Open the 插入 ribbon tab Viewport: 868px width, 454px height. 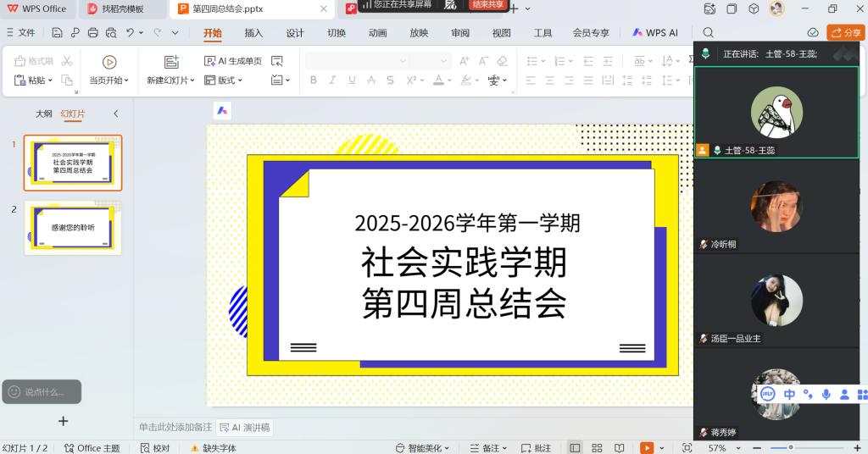coord(253,33)
